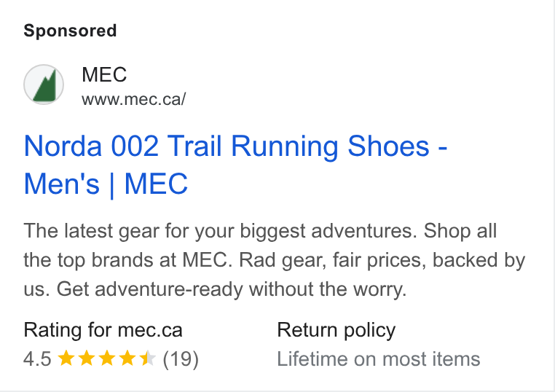Click the first gold rating star

[x=66, y=358]
